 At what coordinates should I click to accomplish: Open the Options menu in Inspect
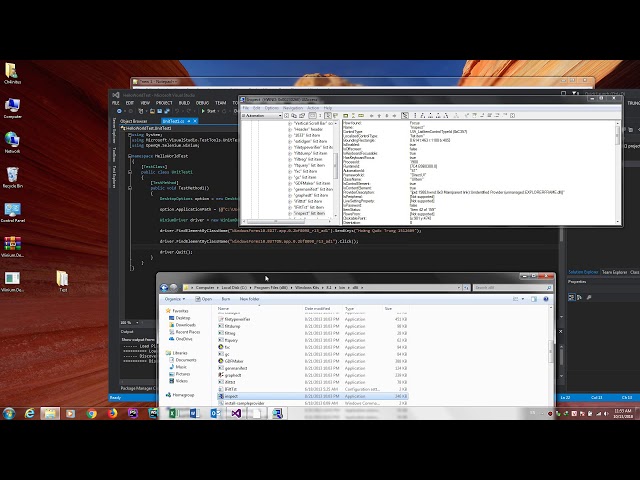(x=272, y=108)
